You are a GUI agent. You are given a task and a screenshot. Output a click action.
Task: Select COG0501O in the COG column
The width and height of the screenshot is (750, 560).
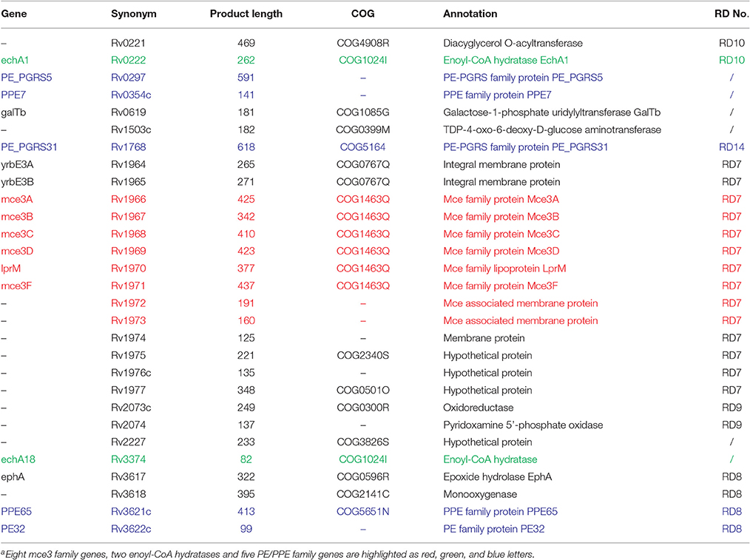click(x=362, y=391)
